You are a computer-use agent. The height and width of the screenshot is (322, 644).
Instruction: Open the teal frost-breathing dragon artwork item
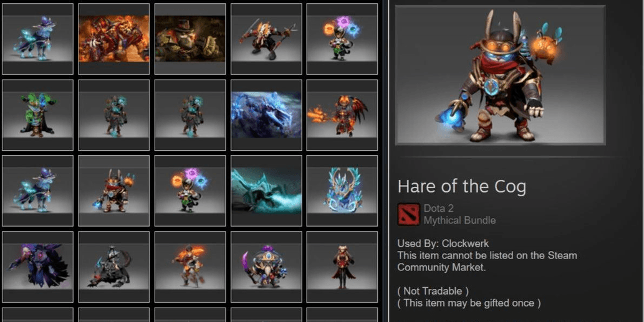[x=266, y=191]
